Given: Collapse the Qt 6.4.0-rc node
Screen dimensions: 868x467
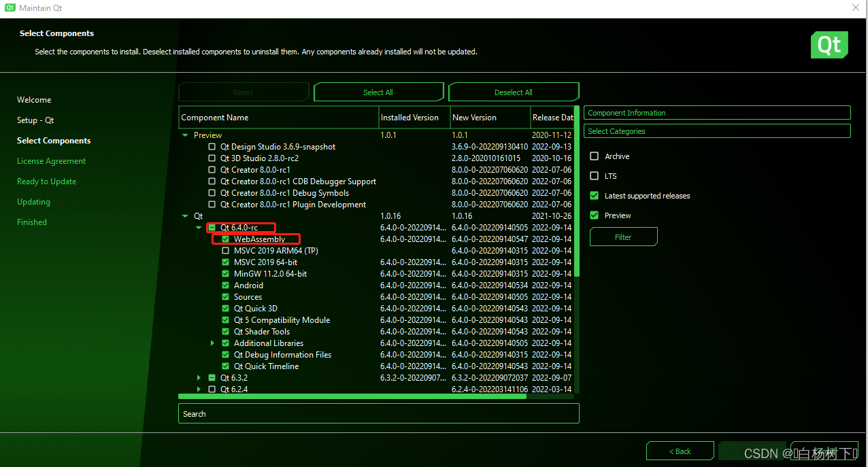Looking at the screenshot, I should [x=199, y=228].
